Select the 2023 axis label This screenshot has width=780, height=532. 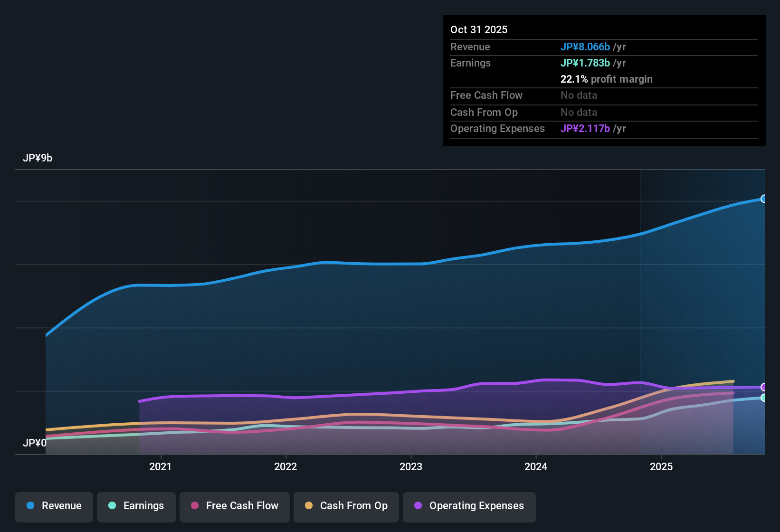[411, 466]
